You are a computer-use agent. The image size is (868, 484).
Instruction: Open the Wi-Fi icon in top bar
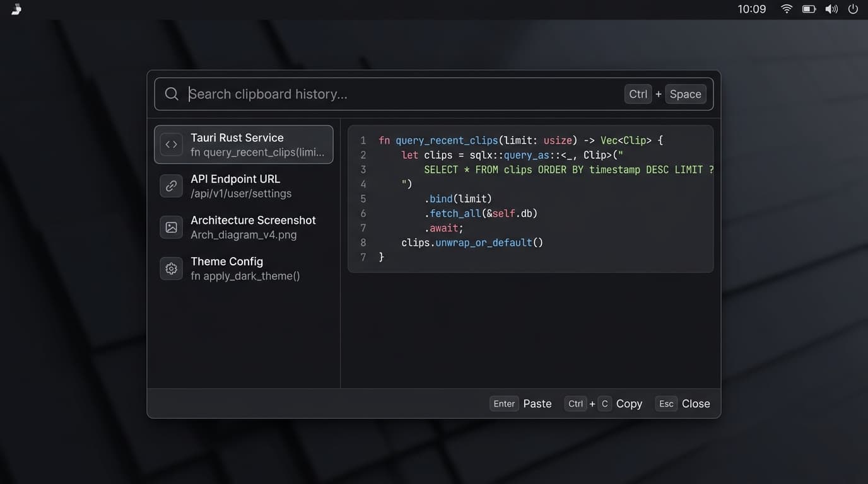point(787,9)
